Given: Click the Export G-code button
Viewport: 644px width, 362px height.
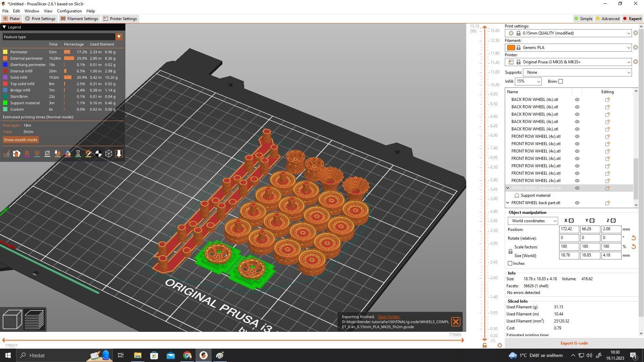Looking at the screenshot, I should click(x=574, y=343).
